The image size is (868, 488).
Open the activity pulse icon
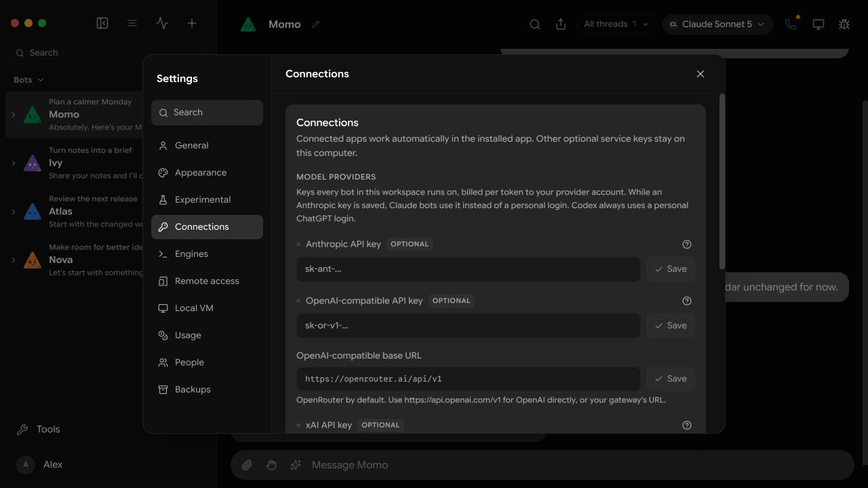[x=162, y=23]
